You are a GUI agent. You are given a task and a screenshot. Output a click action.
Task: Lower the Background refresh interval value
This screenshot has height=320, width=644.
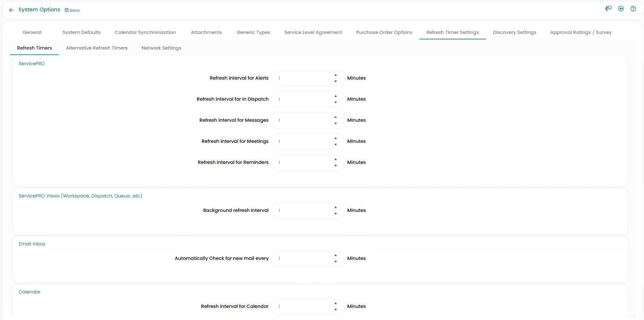tap(335, 214)
